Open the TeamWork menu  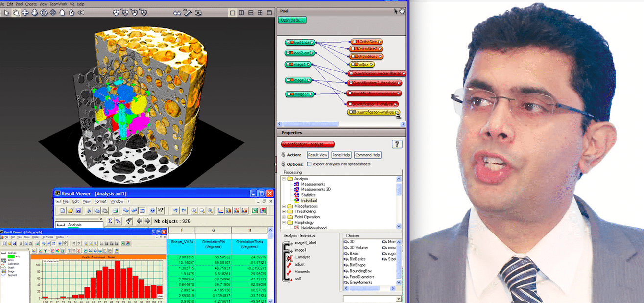coord(59,4)
